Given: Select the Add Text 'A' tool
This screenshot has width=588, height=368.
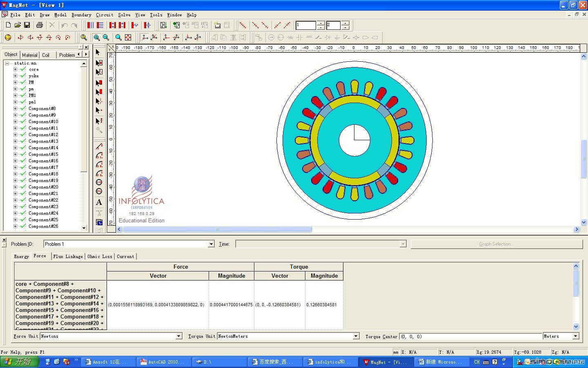Looking at the screenshot, I should pyautogui.click(x=99, y=202).
